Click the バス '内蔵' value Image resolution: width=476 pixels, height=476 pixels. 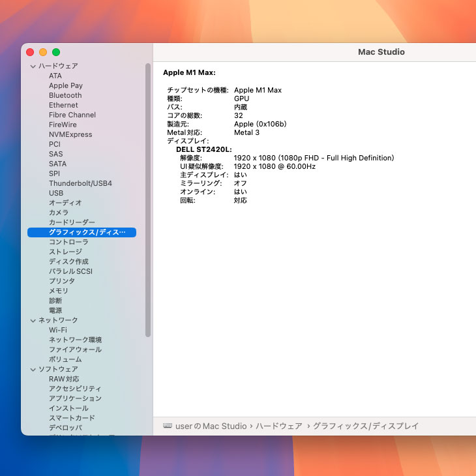241,107
